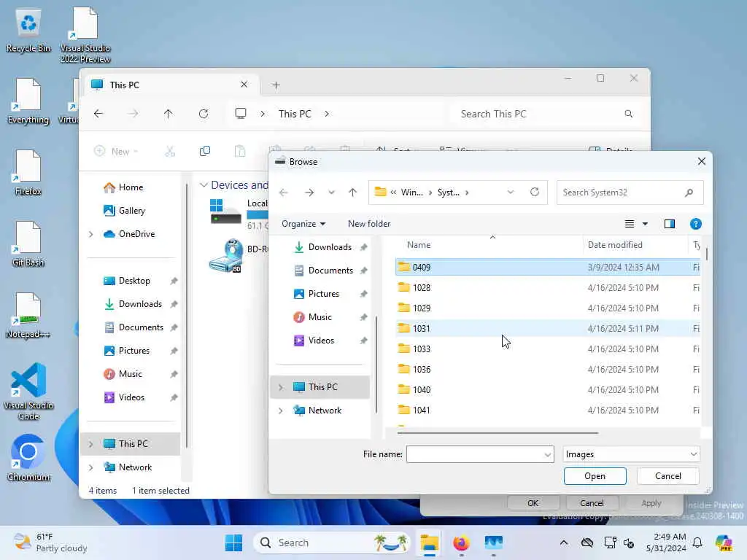Select Home in This PC sidebar

(x=131, y=187)
